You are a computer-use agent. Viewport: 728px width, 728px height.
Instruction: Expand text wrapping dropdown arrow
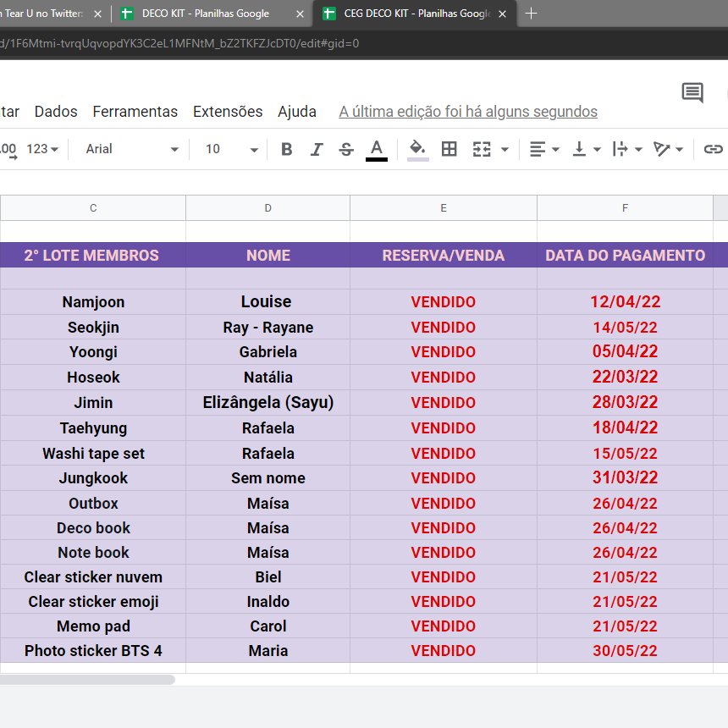coord(638,150)
